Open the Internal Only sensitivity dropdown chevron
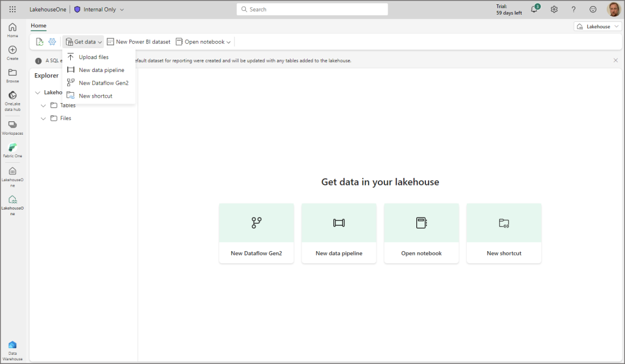Screen dimensions: 625x364 [122, 10]
